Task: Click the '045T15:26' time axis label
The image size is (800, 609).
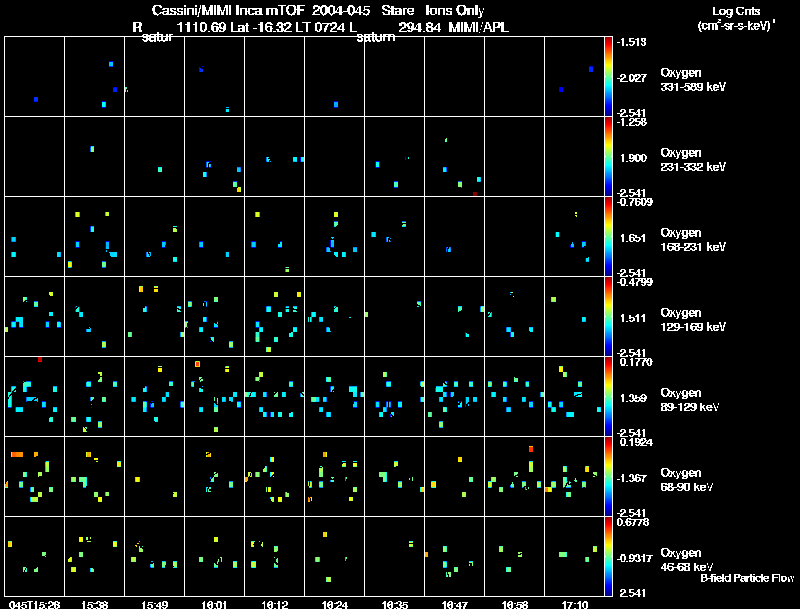Action: pos(35,604)
